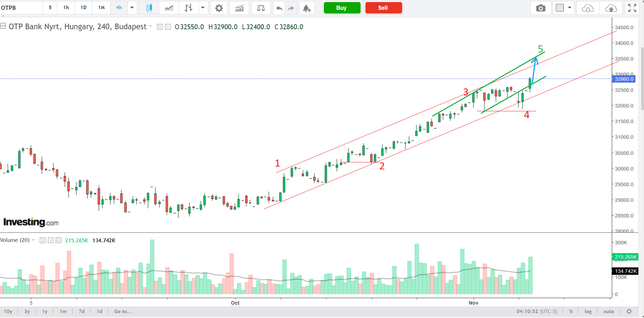The width and height of the screenshot is (644, 318).
Task: Select the candlestick chart style icon
Action: [149, 8]
